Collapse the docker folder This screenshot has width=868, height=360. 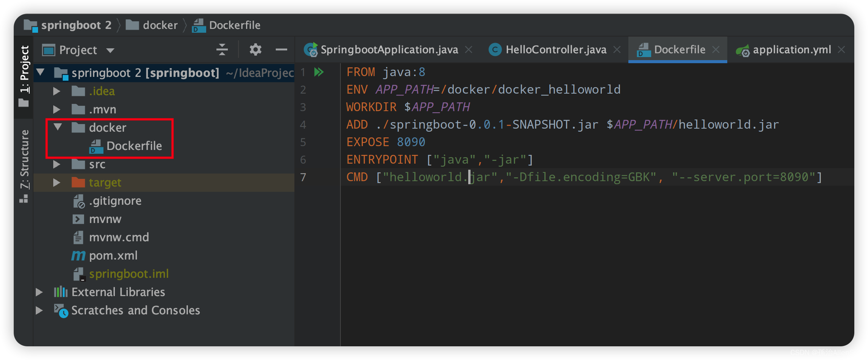tap(57, 127)
